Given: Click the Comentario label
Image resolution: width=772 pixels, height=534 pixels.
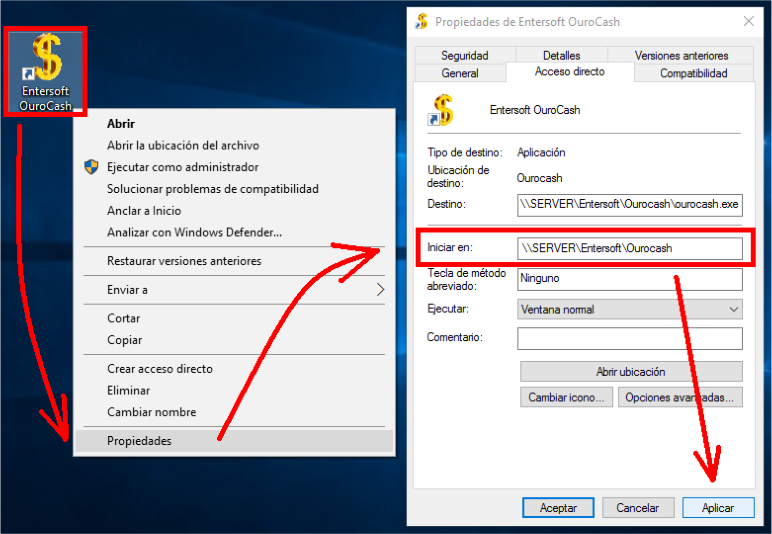Looking at the screenshot, I should point(454,337).
